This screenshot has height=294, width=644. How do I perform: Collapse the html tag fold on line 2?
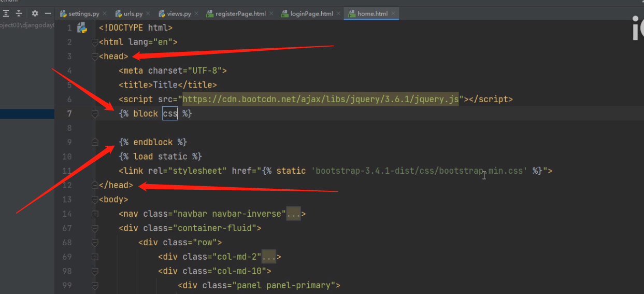tap(95, 42)
